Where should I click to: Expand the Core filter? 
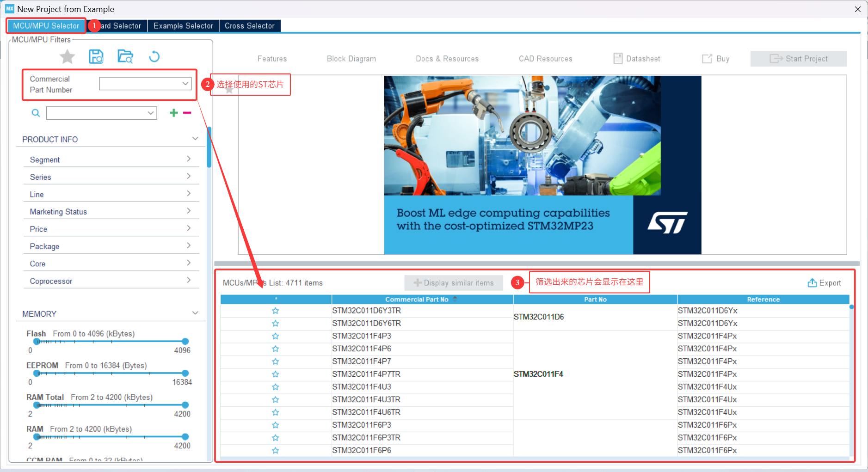[x=189, y=263]
